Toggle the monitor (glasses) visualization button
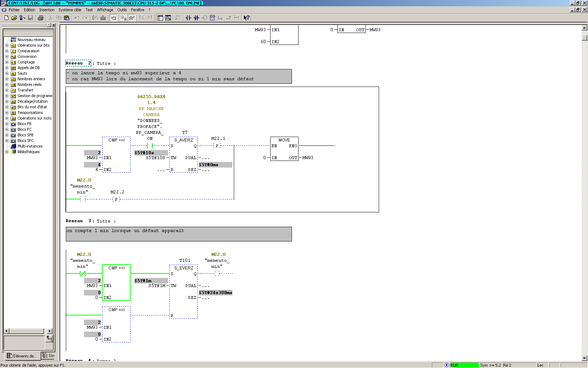This screenshot has width=588, height=368. (132, 18)
